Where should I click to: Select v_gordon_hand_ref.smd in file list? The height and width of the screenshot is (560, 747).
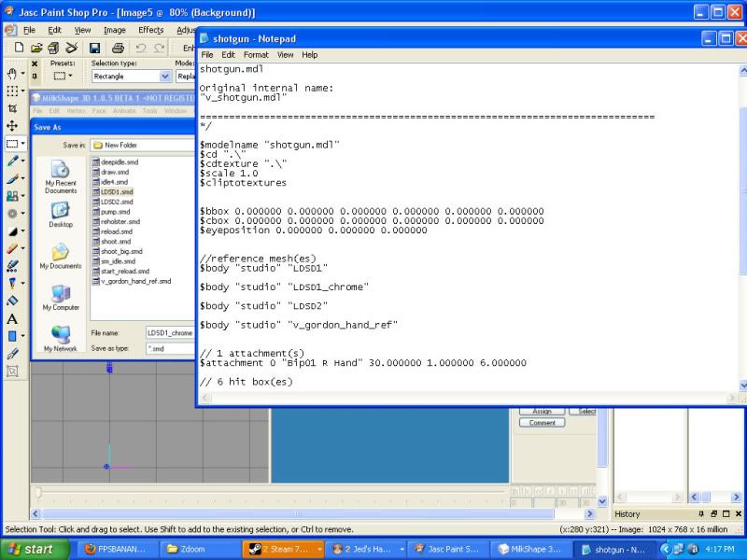(x=132, y=281)
